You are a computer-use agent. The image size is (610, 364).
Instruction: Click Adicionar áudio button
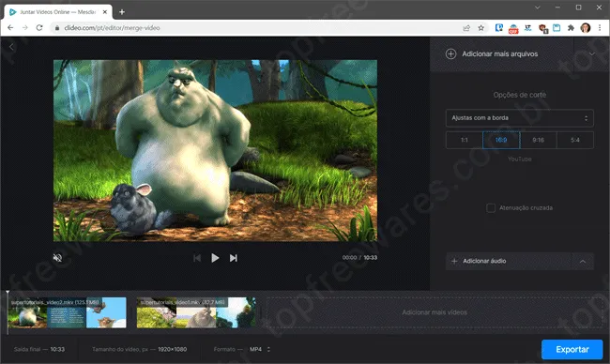point(508,261)
